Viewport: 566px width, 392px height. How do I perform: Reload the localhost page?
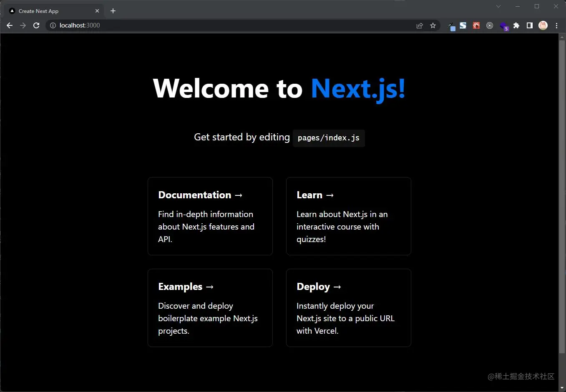point(36,25)
